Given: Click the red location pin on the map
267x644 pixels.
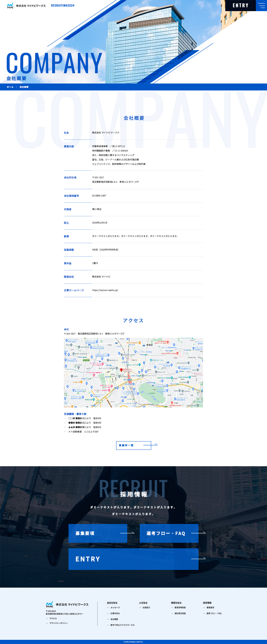Looking at the screenshot, I should pyautogui.click(x=121, y=370).
